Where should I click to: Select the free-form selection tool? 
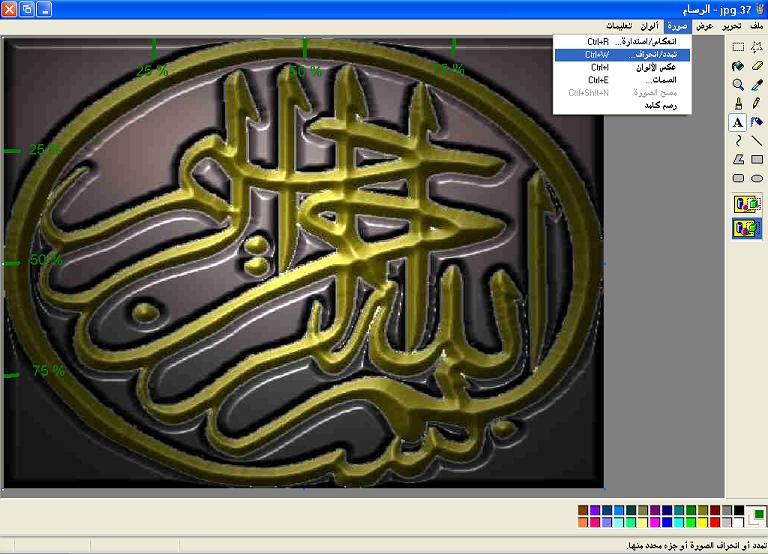click(x=757, y=47)
